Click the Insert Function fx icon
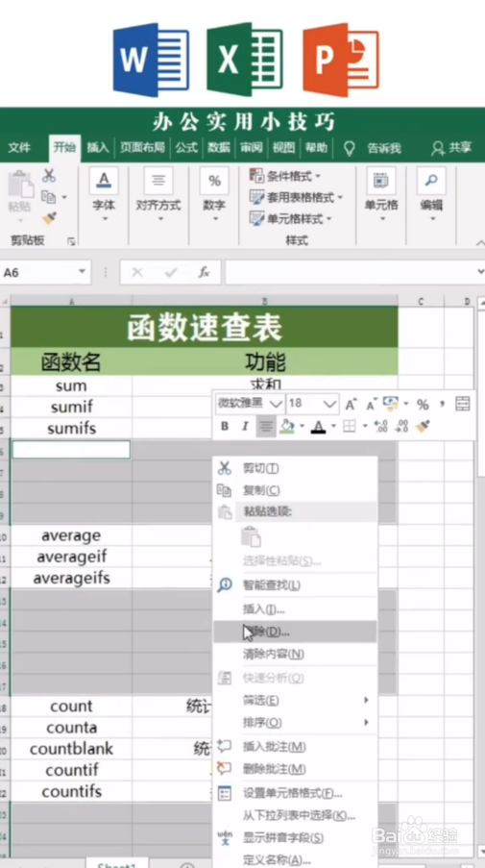 pos(204,272)
